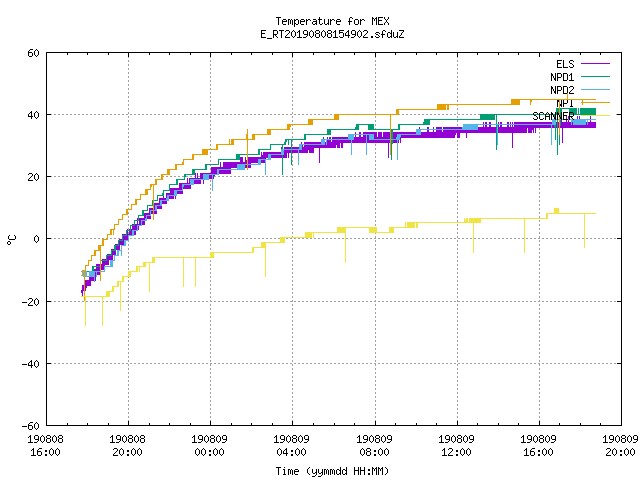The height and width of the screenshot is (480, 640).
Task: Click the NPD2 legend label
Action: 562,90
